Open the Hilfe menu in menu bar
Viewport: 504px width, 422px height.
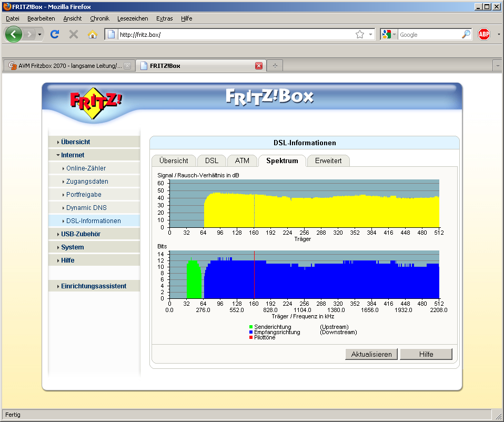coord(186,18)
